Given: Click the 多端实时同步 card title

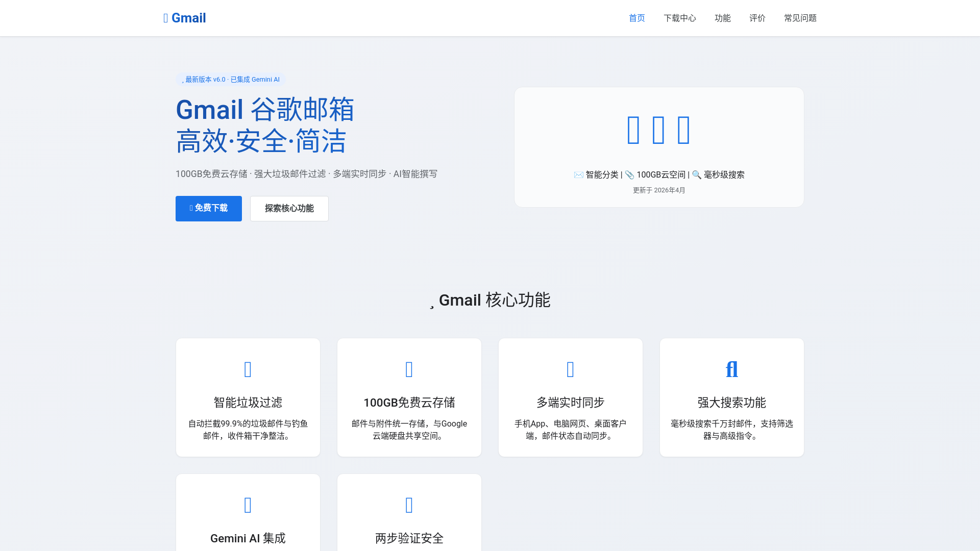Looking at the screenshot, I should point(571,403).
